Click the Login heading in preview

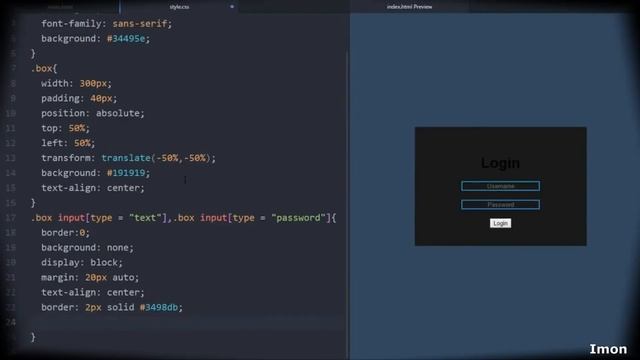click(500, 163)
